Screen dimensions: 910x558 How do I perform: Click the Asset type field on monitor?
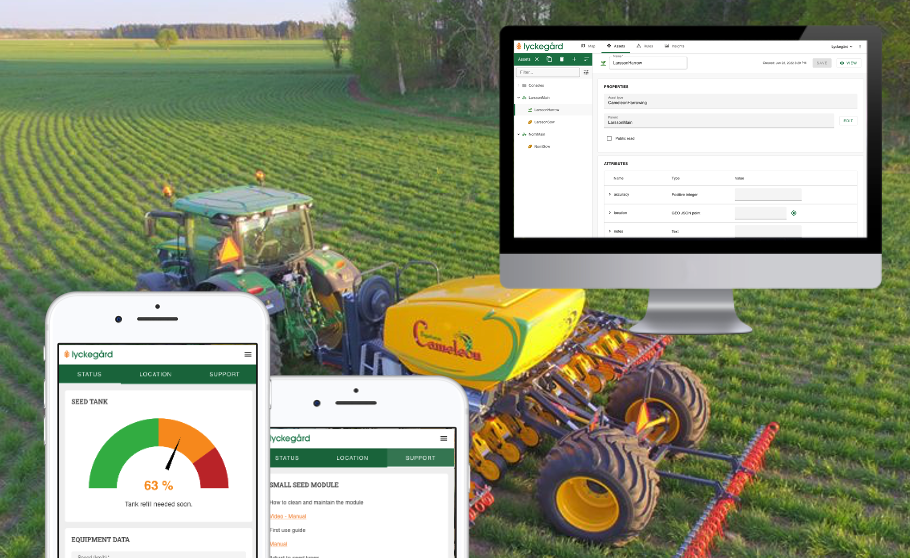point(730,101)
